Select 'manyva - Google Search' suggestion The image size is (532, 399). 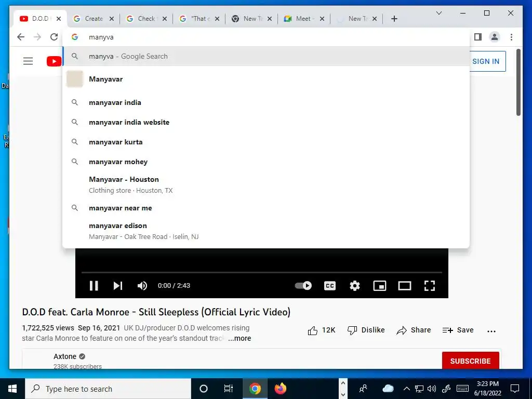[266, 56]
